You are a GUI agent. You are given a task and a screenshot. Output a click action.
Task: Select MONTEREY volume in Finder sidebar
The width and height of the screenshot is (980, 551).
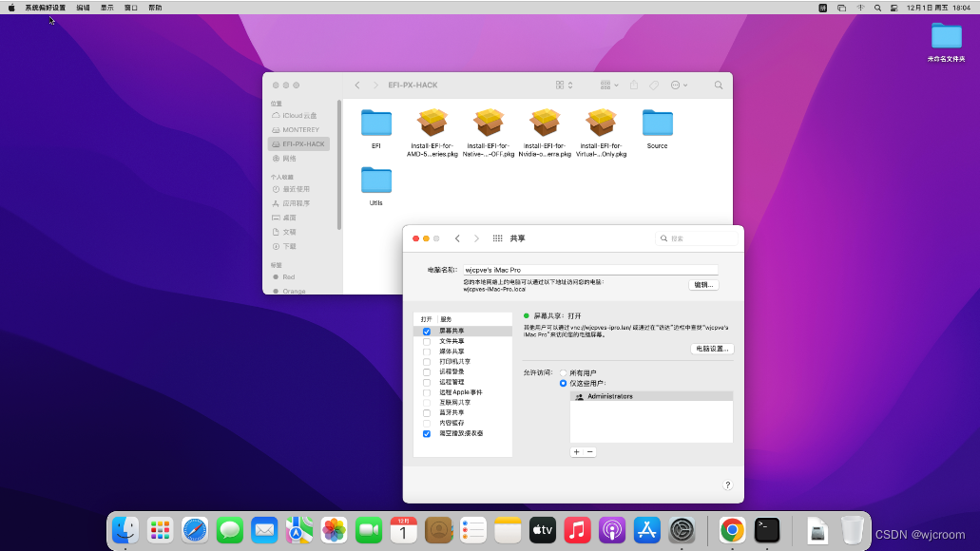[299, 130]
